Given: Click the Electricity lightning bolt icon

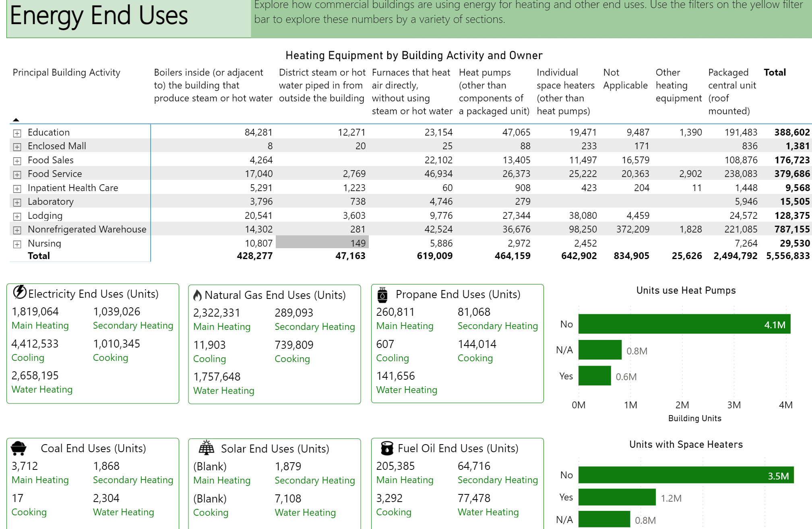Looking at the screenshot, I should point(20,292).
